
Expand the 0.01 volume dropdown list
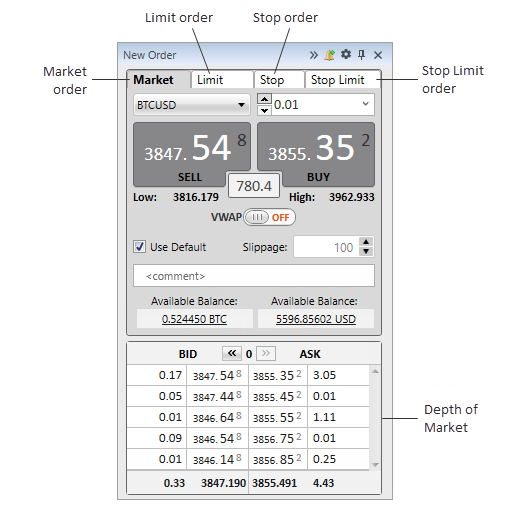(x=366, y=104)
